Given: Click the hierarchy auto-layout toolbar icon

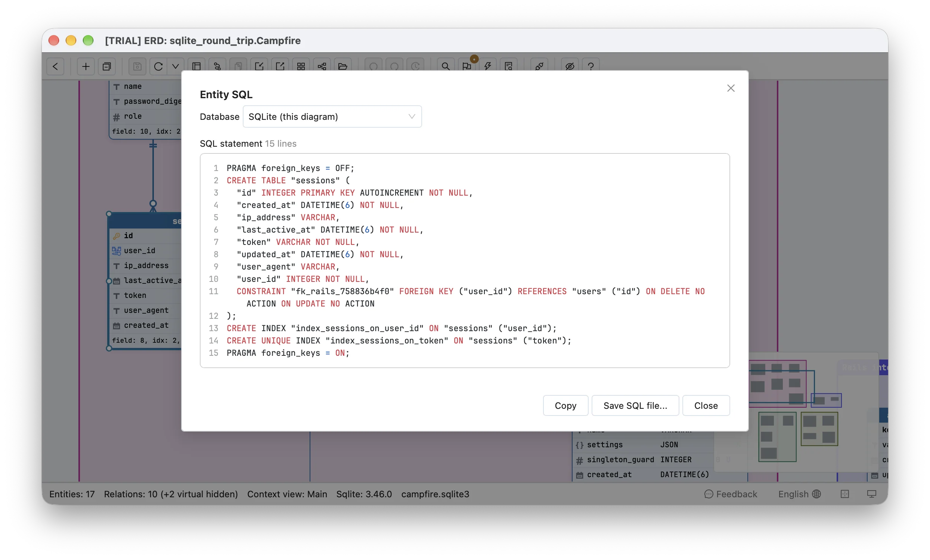Looking at the screenshot, I should pos(322,66).
